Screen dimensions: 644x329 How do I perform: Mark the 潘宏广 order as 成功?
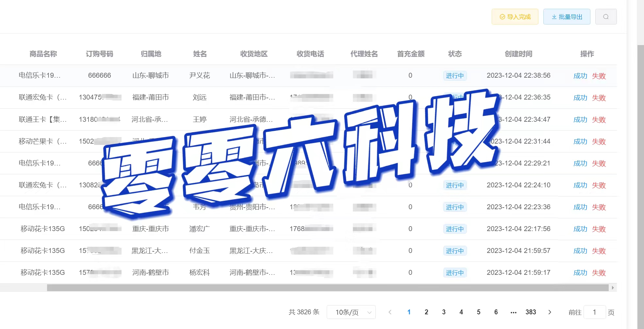(x=580, y=229)
